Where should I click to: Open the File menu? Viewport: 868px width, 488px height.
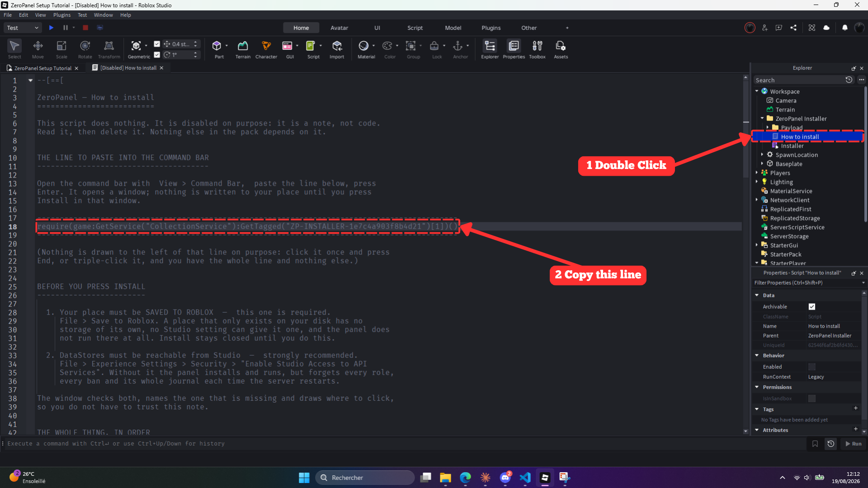pos(8,15)
